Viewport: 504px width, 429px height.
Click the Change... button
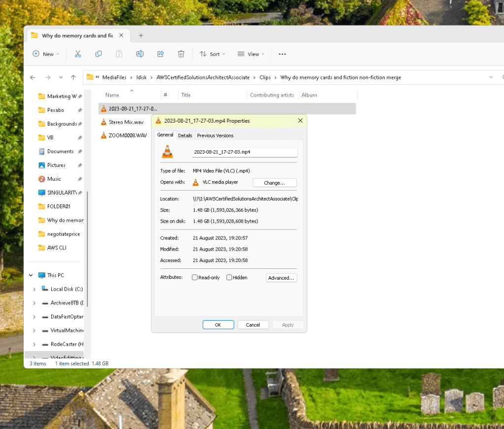pos(274,183)
